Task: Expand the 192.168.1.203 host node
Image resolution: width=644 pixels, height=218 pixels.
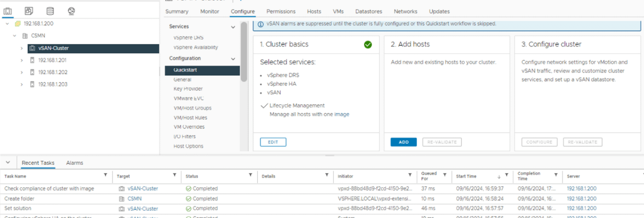Action: (x=22, y=84)
